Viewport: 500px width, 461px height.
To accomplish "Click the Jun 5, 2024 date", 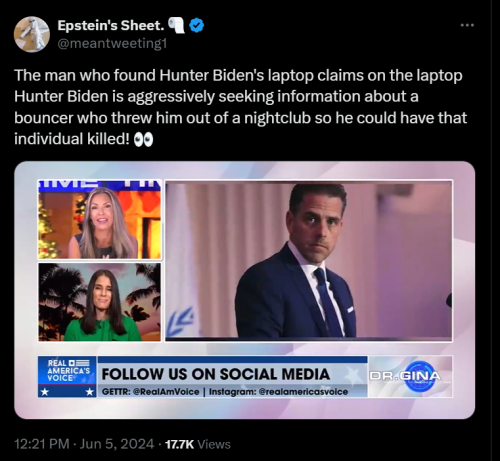I will pyautogui.click(x=117, y=444).
